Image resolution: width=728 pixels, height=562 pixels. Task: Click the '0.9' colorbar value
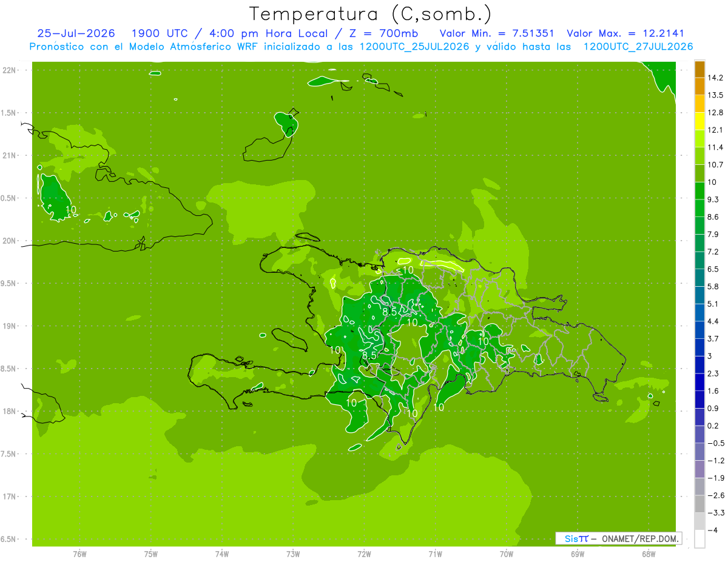(x=713, y=408)
